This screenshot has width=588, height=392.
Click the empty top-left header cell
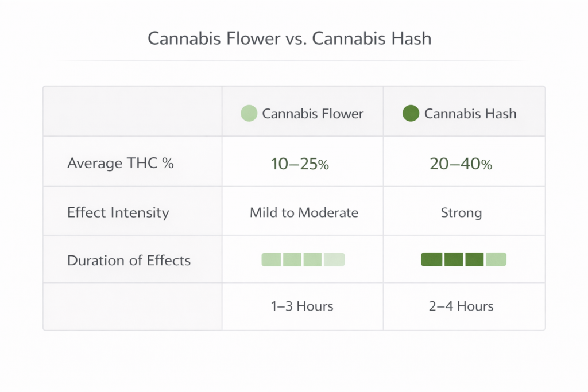click(x=133, y=111)
